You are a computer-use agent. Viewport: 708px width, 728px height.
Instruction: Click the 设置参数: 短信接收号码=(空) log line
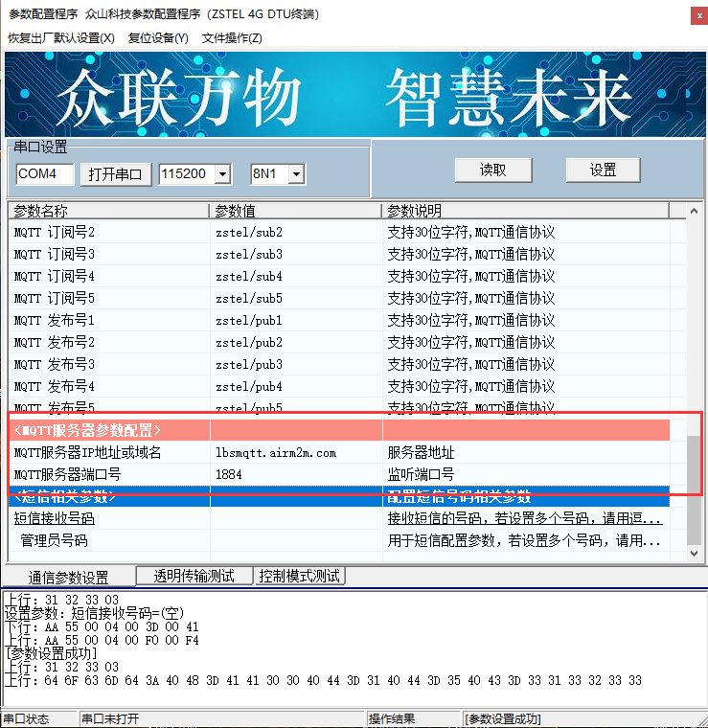95,613
